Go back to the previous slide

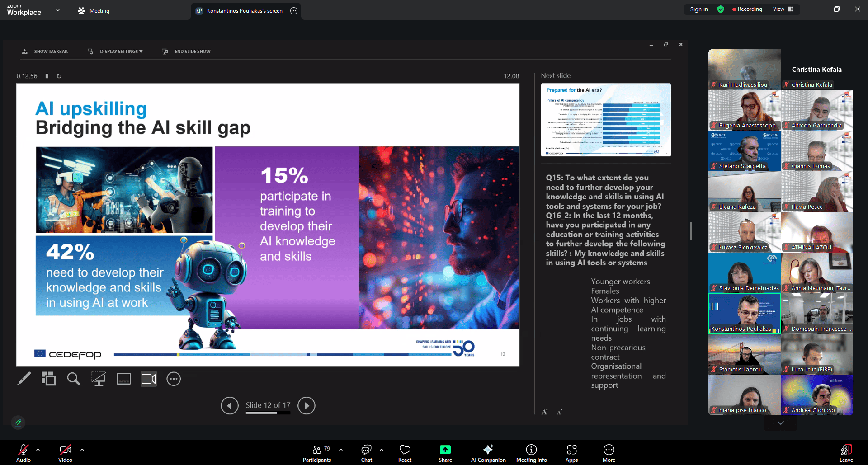pos(230,405)
